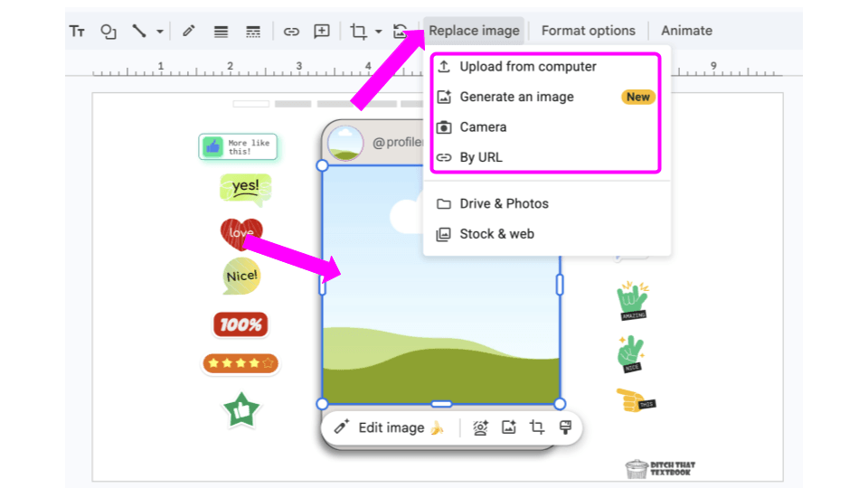Click the landscape placeholder image

[x=441, y=285]
